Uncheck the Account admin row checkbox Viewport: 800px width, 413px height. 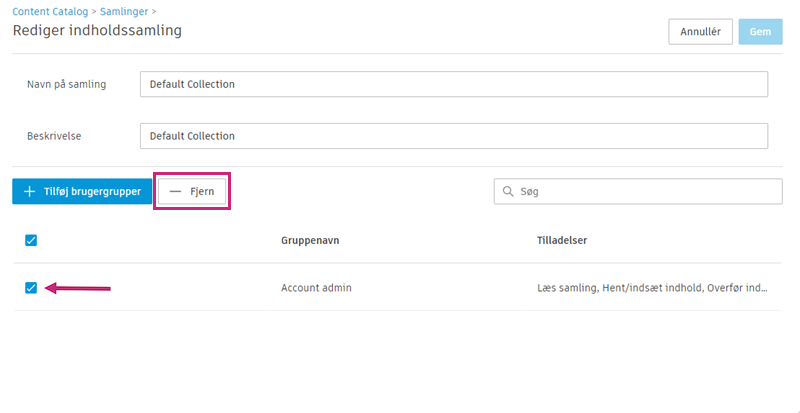(x=31, y=288)
